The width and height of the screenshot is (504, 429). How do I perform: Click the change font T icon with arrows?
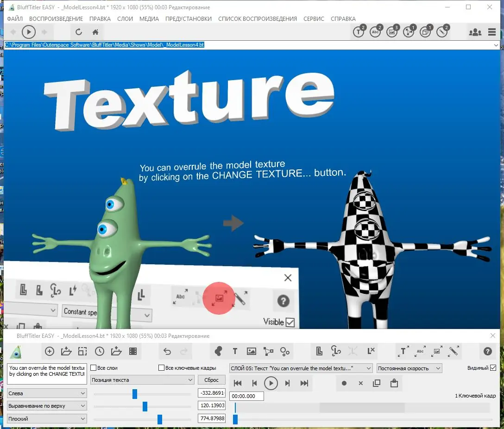403,351
